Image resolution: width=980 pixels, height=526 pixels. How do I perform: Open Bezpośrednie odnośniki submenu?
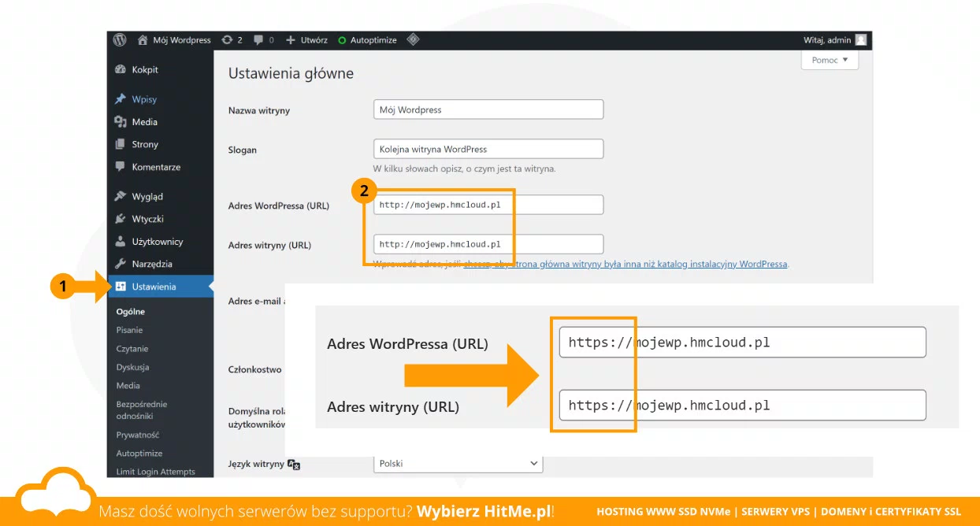(142, 410)
